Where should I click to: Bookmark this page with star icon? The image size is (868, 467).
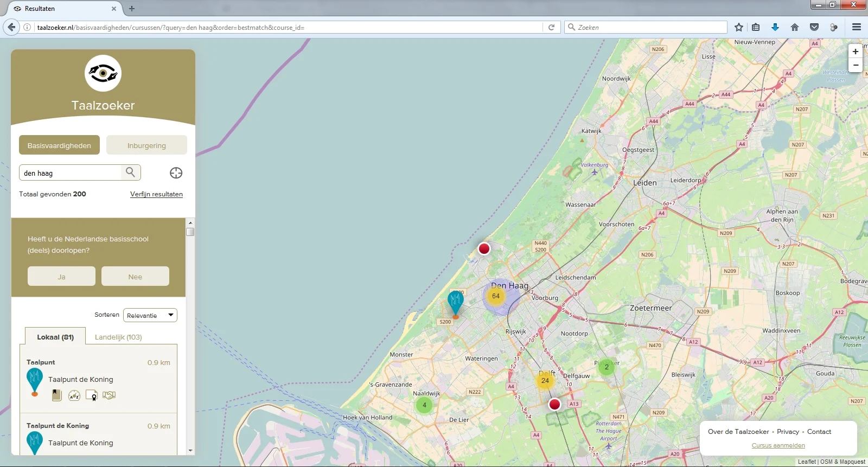tap(738, 27)
